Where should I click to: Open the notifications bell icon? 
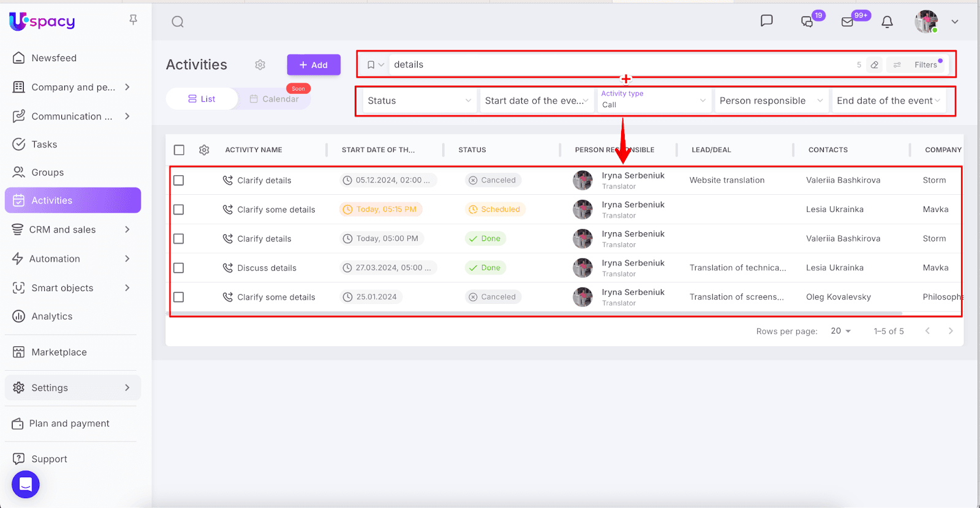point(887,22)
